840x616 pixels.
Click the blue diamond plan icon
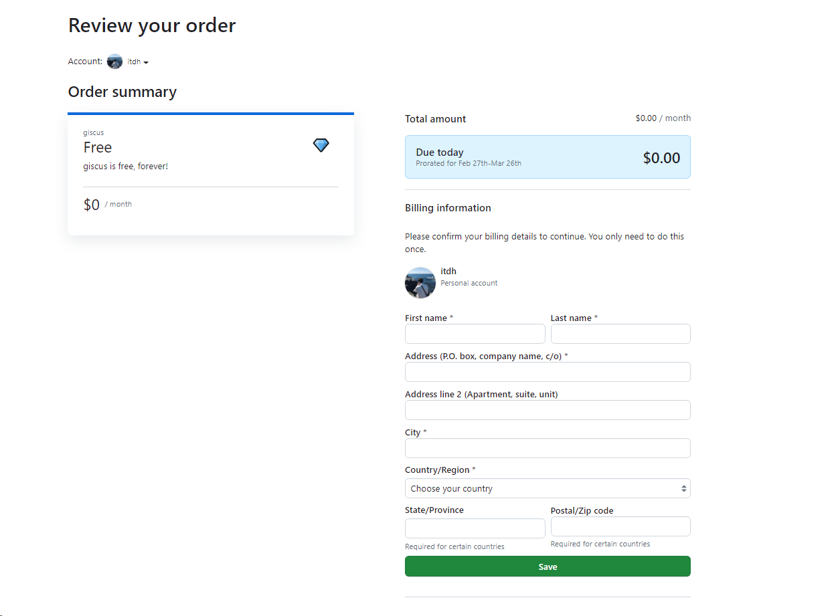click(321, 145)
